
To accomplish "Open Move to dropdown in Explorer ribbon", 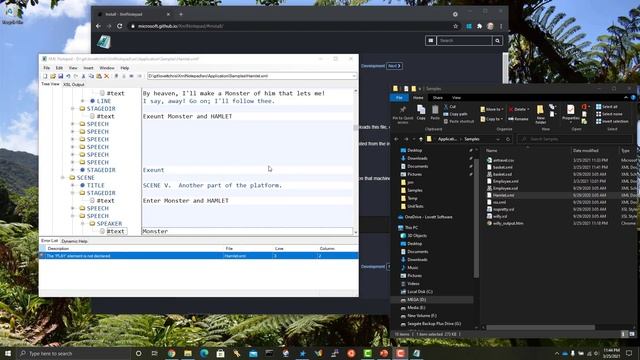I will coord(491,109).
